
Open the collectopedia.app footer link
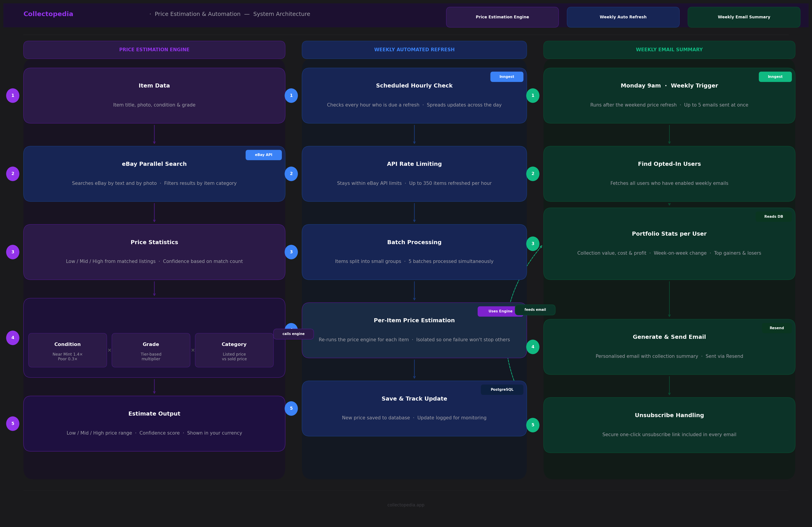coord(406,505)
